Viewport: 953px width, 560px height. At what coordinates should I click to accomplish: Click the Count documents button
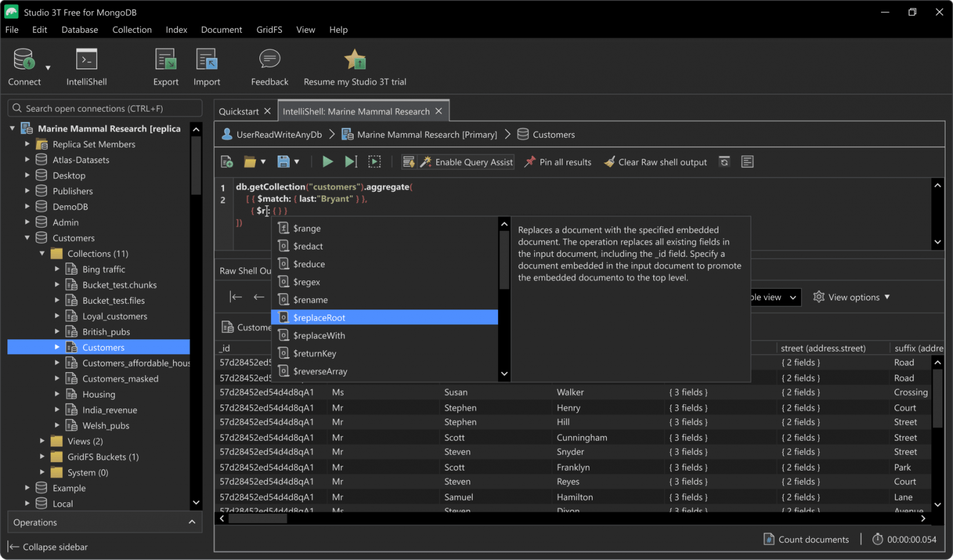tap(806, 539)
